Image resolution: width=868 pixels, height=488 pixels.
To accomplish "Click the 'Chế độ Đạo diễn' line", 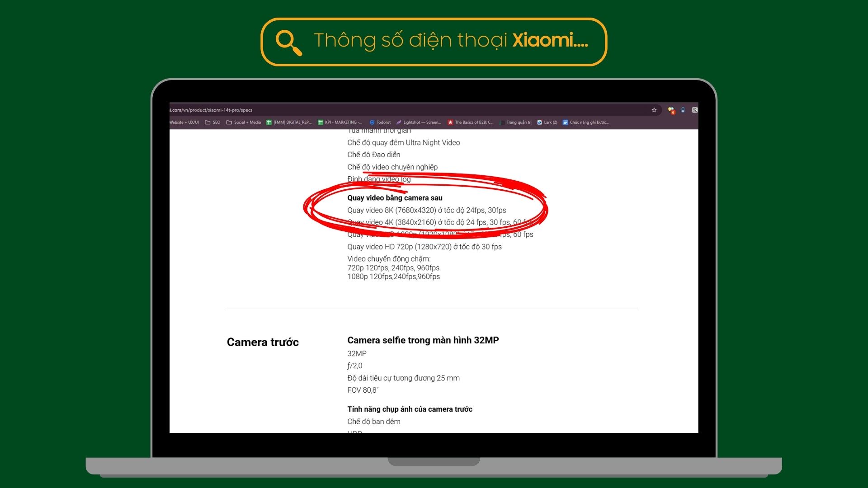I will [374, 155].
